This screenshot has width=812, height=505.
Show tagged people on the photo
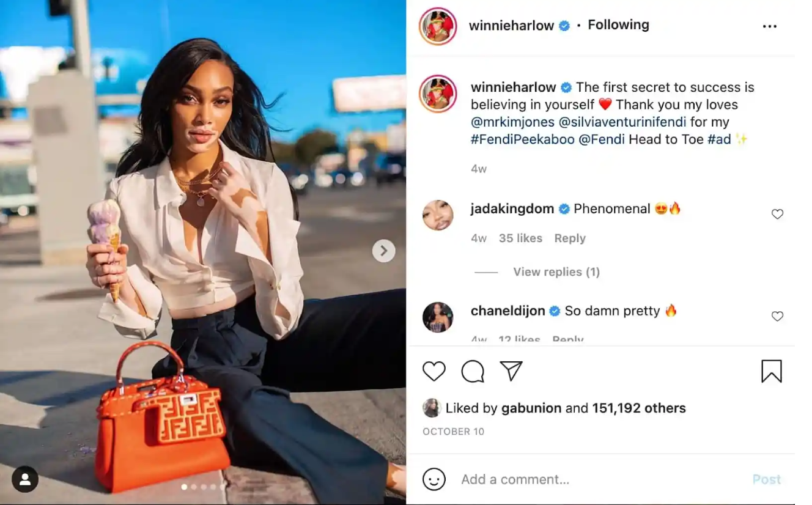tap(25, 480)
